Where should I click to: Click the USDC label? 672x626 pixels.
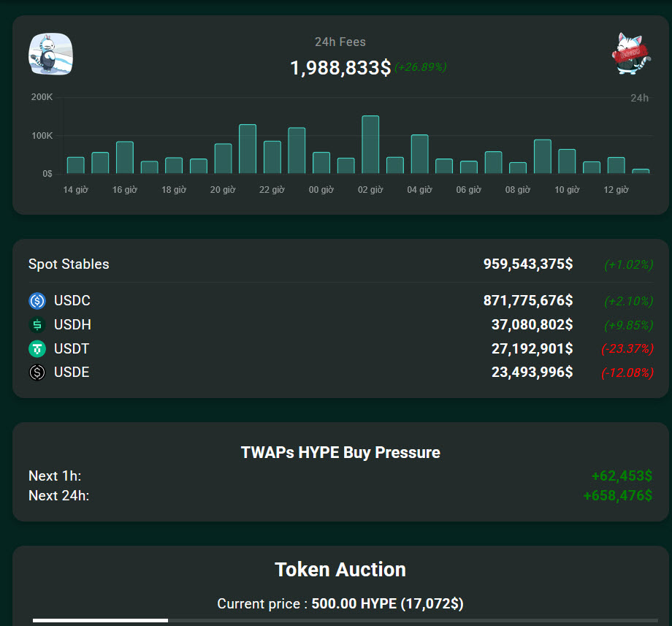click(x=72, y=301)
